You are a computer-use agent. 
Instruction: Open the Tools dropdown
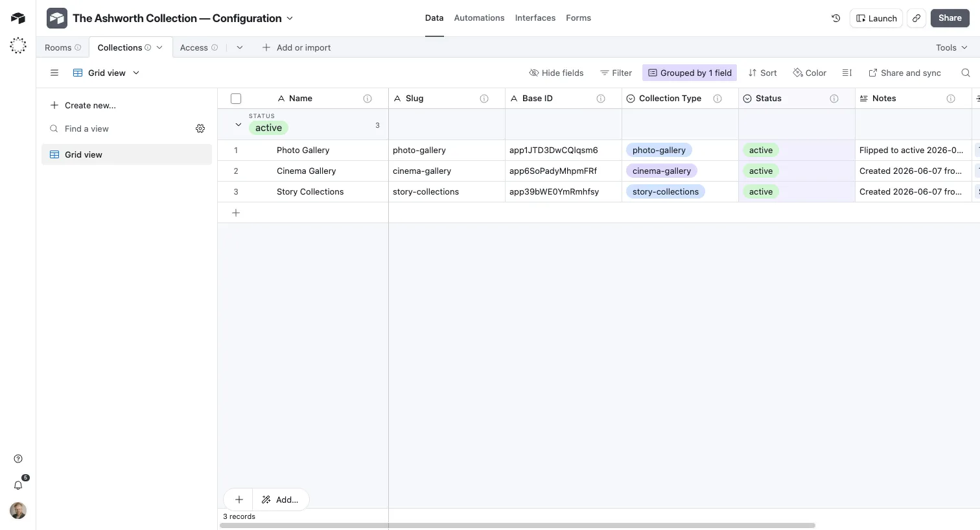[x=951, y=47]
